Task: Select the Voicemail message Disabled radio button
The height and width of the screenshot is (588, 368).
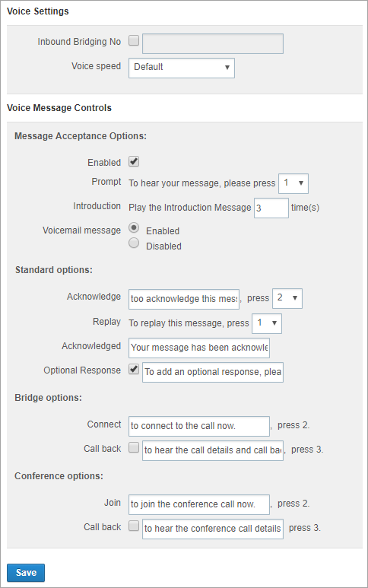Action: click(134, 243)
